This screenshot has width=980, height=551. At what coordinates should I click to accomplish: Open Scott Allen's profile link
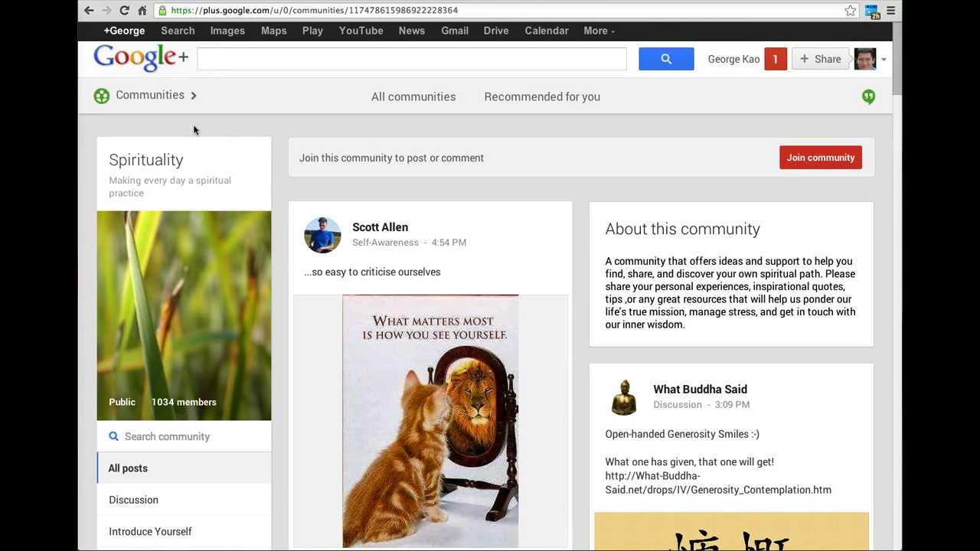[380, 227]
